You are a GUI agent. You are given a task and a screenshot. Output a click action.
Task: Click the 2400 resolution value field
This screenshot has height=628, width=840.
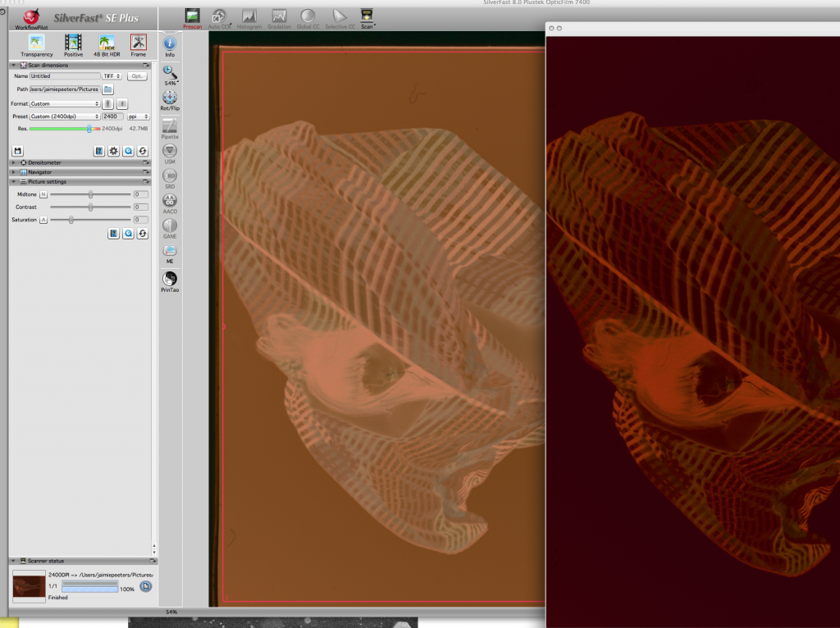[x=113, y=116]
